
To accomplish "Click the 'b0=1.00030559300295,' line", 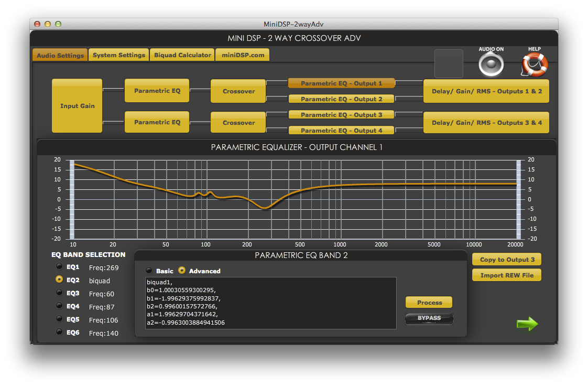I will tap(181, 290).
